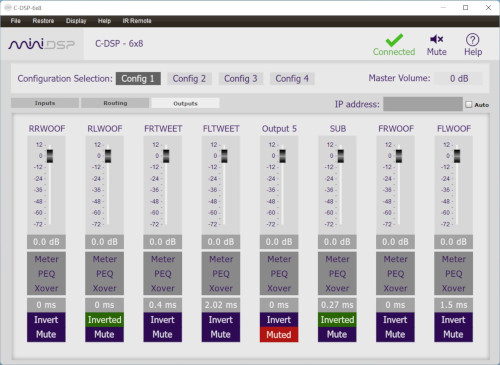Click the green Connected checkmark icon
Viewport: 500px width, 365px height.
coord(394,40)
